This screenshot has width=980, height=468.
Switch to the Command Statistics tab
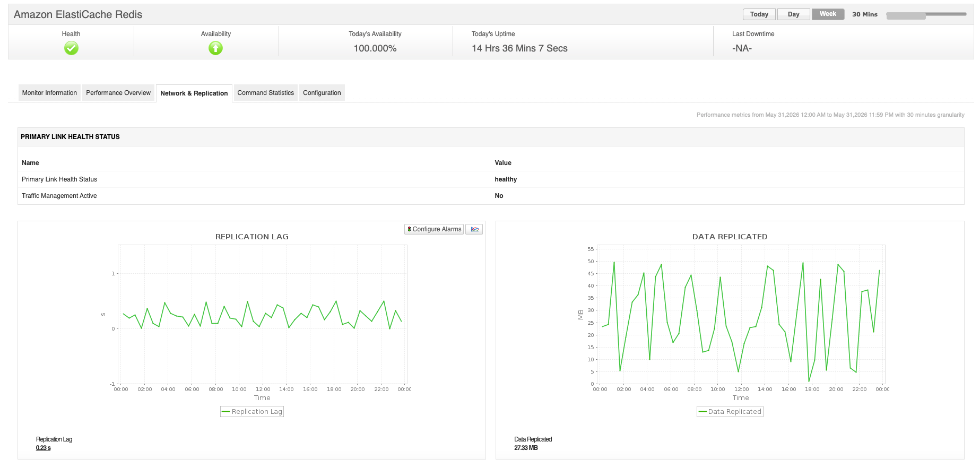click(266, 93)
